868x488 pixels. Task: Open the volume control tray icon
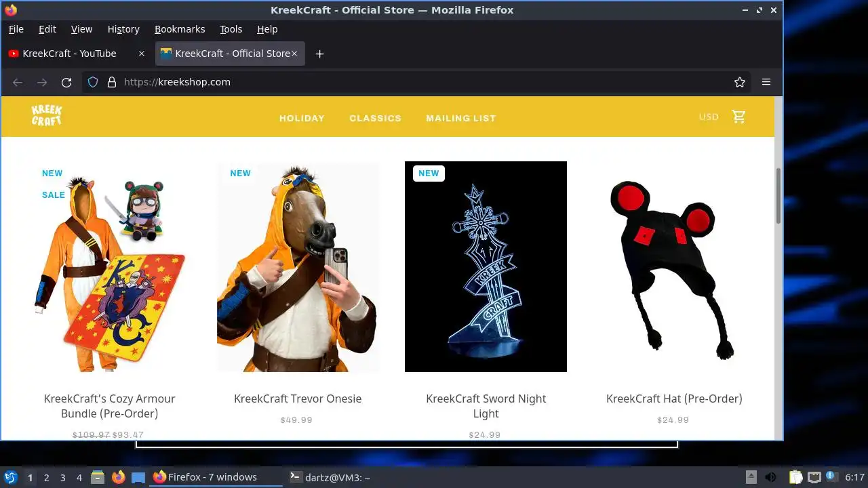tap(771, 477)
